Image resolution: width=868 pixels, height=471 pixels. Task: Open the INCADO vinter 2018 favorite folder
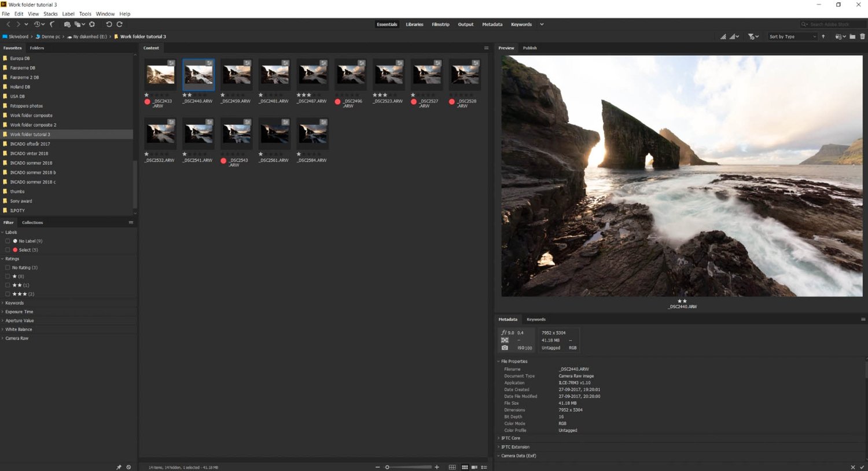(x=29, y=153)
